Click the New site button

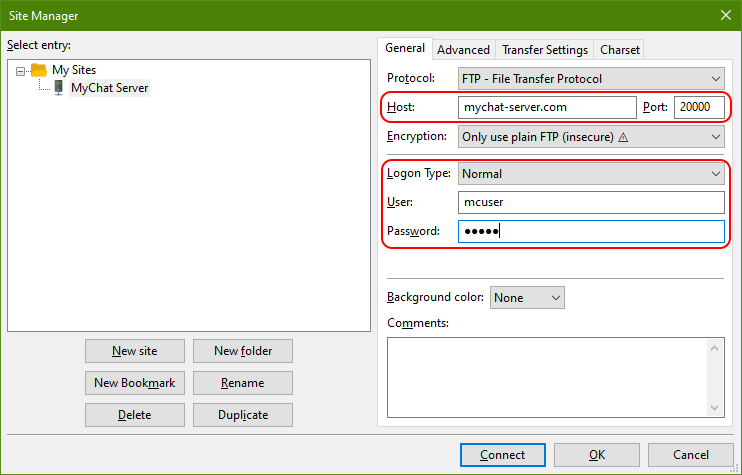pos(134,351)
